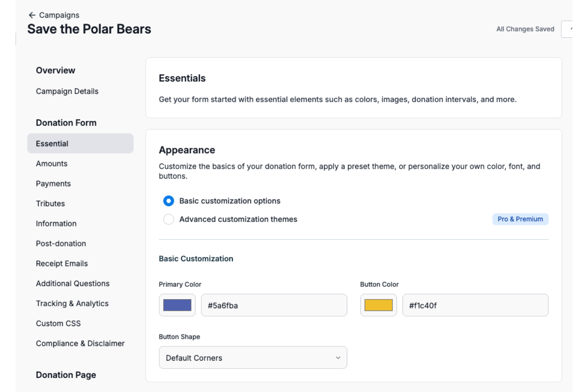Select the Essential section
Screen dimensions: 588x392
pos(52,143)
